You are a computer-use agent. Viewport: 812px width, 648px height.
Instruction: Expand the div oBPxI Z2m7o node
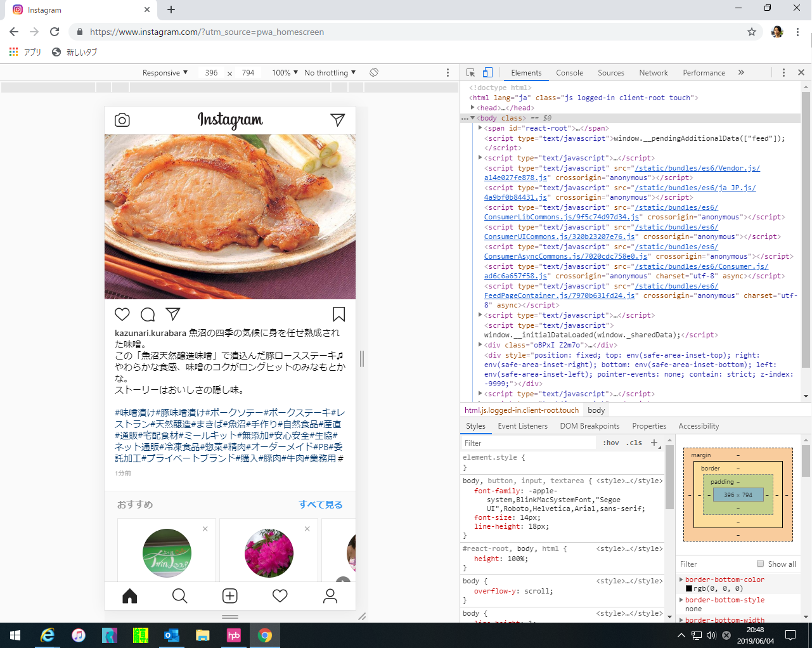[x=480, y=345]
